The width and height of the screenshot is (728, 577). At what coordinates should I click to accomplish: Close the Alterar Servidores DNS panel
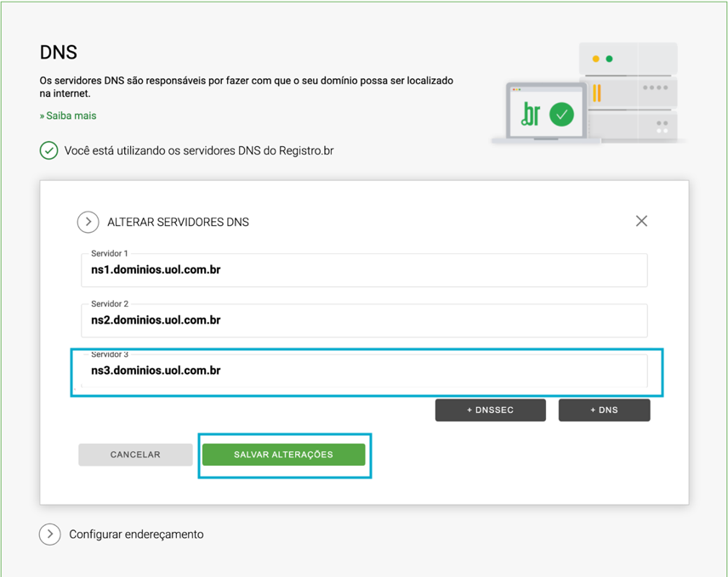[641, 221]
